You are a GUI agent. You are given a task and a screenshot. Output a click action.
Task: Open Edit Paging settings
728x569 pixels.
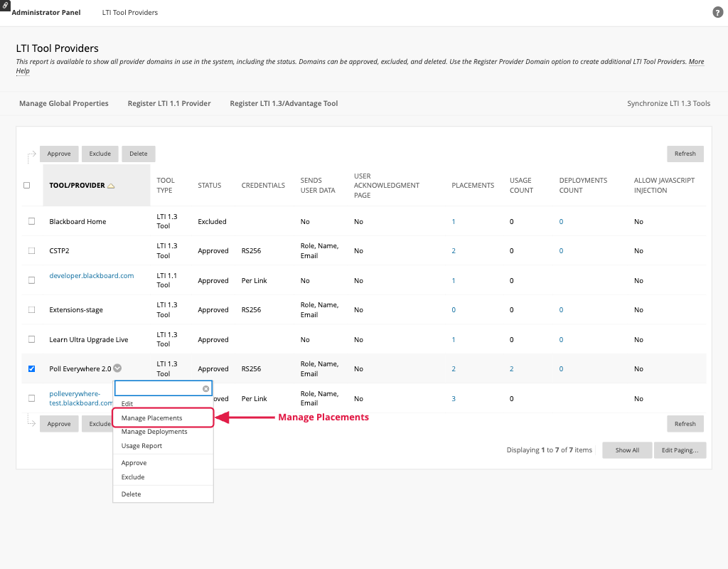680,450
